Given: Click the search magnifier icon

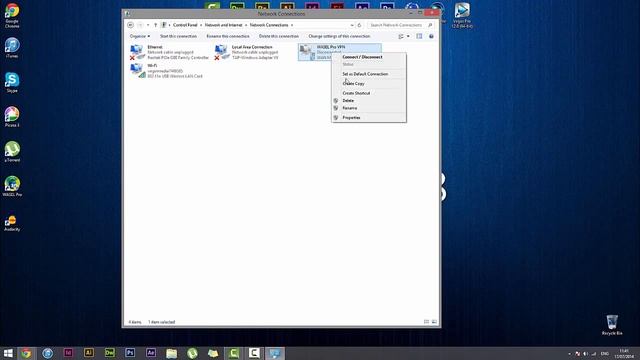Looking at the screenshot, I should point(430,25).
